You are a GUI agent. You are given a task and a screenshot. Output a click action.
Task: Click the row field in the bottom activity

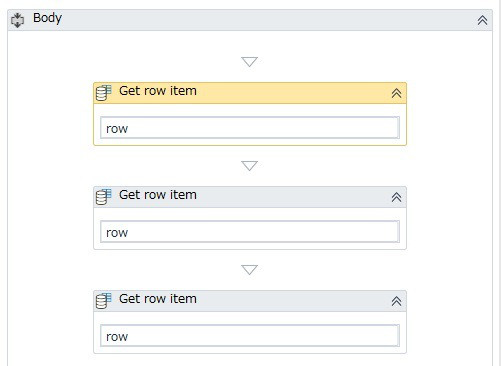250,336
